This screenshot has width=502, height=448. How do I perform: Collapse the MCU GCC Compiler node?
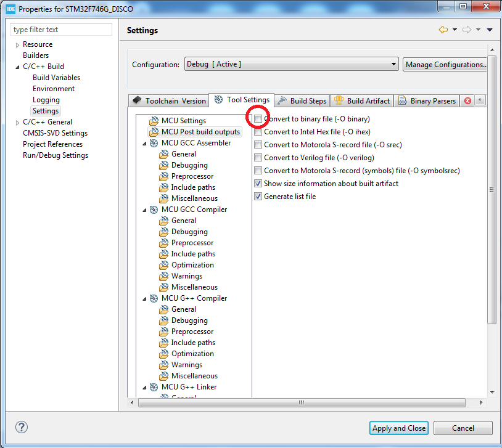pyautogui.click(x=144, y=210)
